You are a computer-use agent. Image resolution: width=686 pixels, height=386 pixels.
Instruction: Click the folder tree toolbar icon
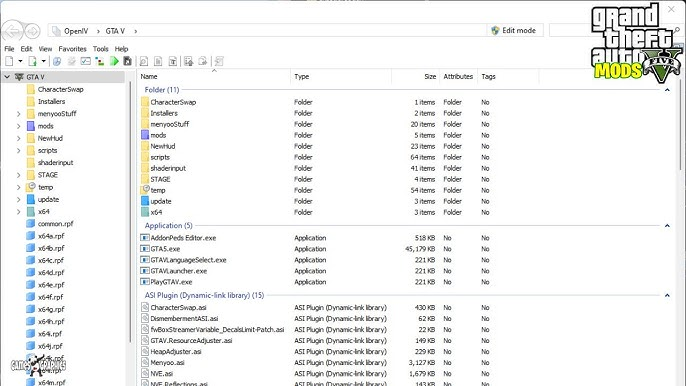pos(100,61)
